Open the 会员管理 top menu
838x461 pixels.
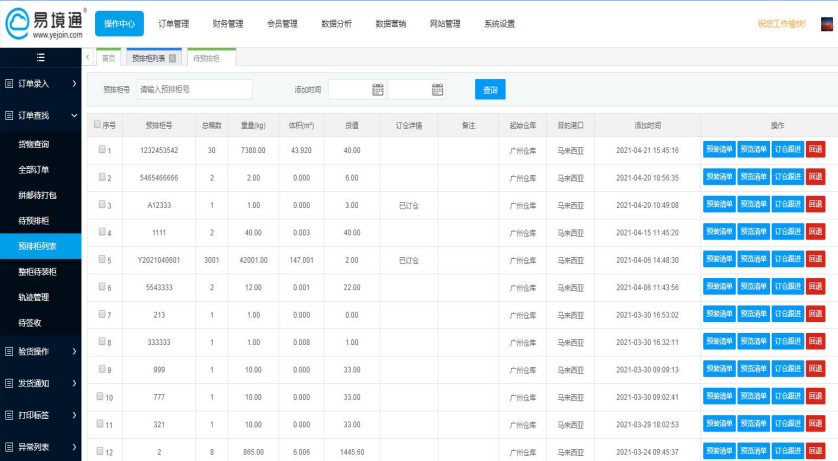pyautogui.click(x=282, y=24)
